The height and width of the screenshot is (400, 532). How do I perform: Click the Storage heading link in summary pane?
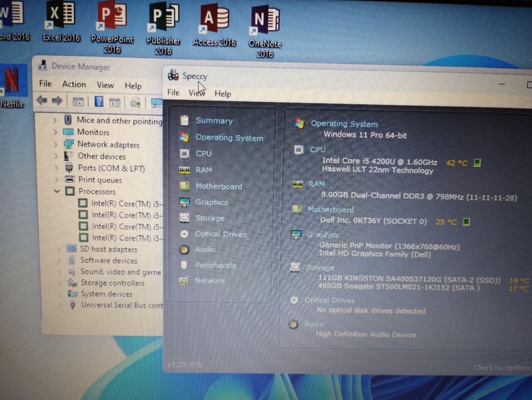[x=320, y=268]
